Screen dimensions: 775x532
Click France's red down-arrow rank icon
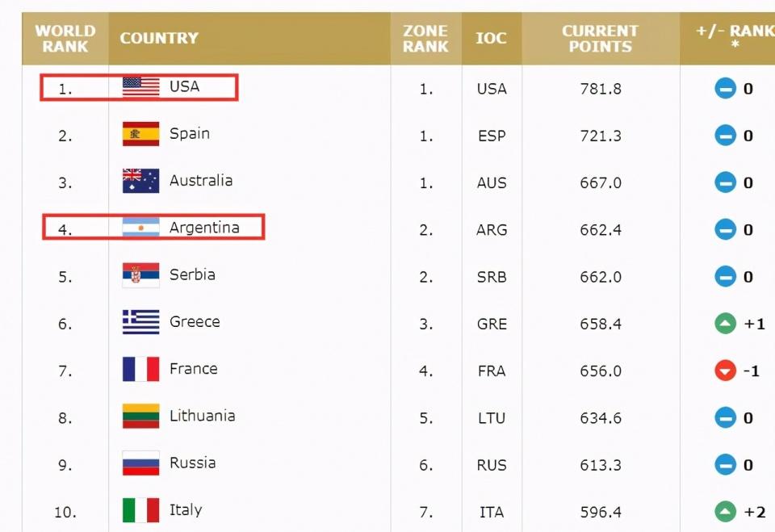pos(725,371)
